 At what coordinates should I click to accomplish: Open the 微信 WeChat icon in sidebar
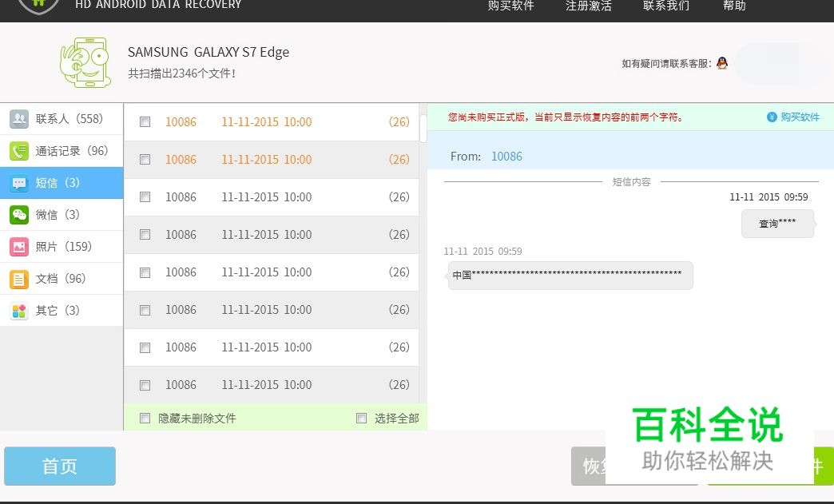point(19,215)
